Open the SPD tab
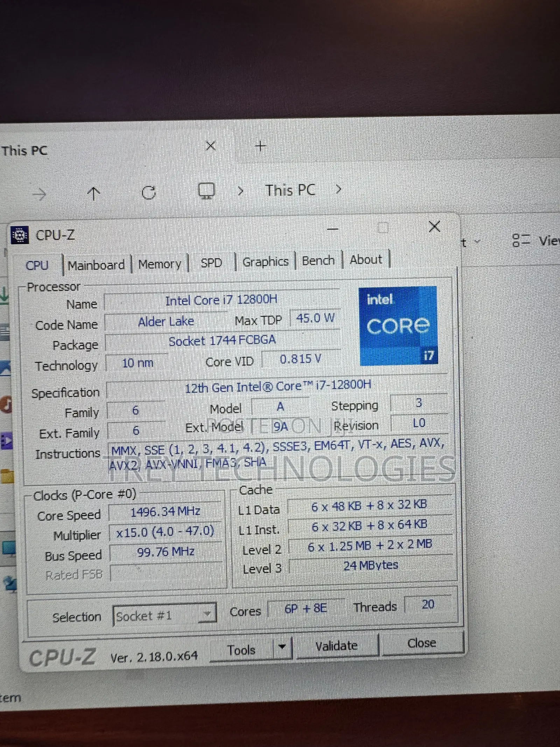This screenshot has width=560, height=747. pos(211,263)
